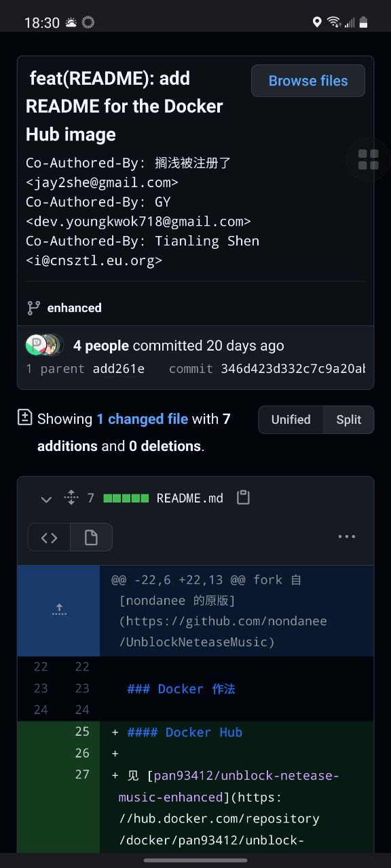Tap the committers' avatar stack
391x868 pixels.
click(x=44, y=345)
